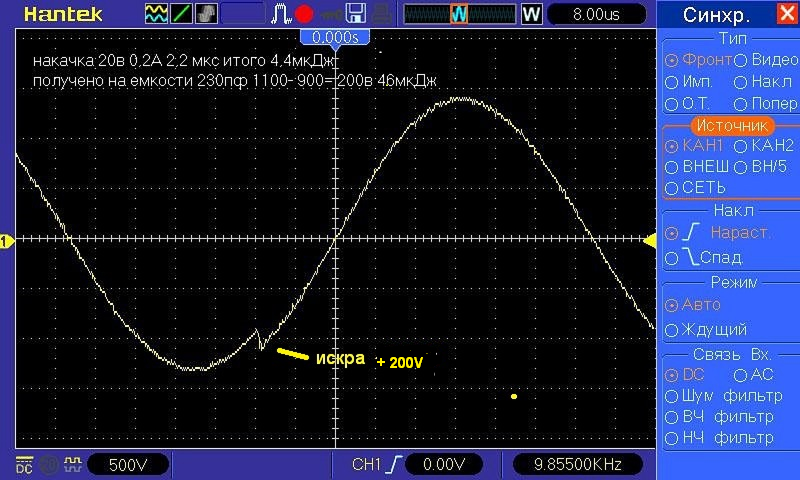This screenshot has height=480, width=800.
Task: Select the Попер trigger type
Action: pos(766,104)
